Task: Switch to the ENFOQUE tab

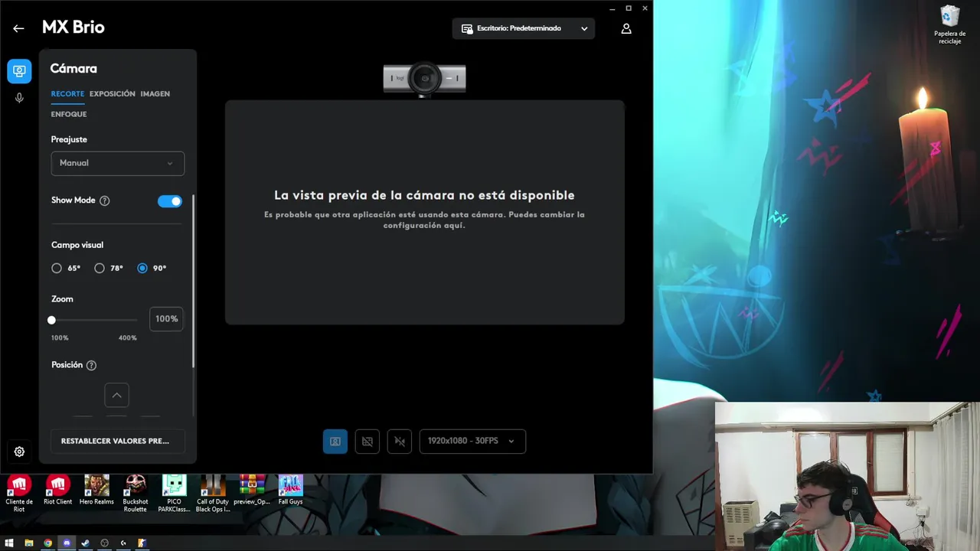Action: pyautogui.click(x=69, y=114)
